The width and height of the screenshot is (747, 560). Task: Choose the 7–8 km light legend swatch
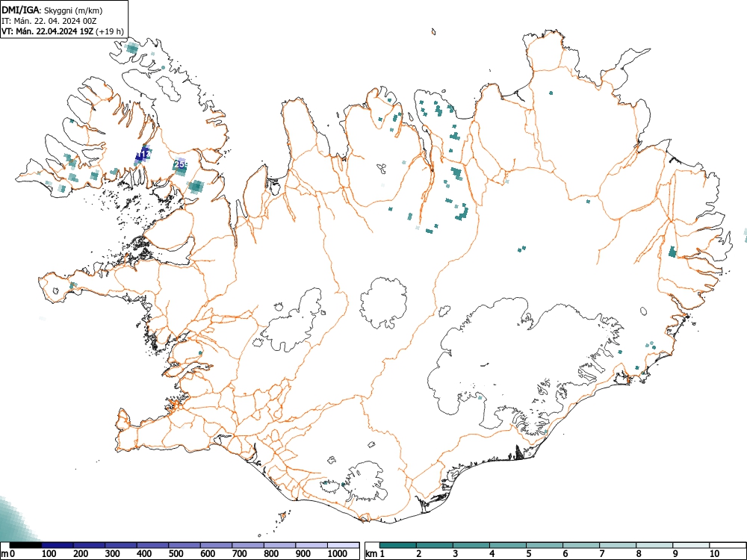618,545
